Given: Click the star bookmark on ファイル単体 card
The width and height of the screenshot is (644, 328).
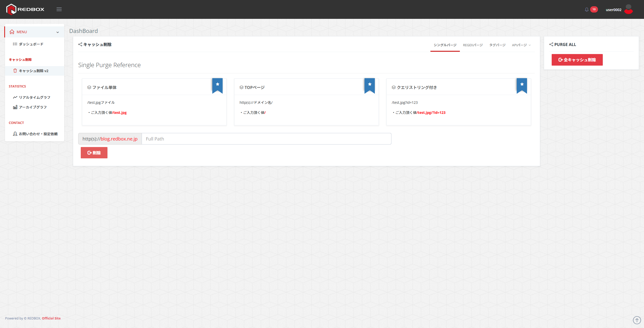Looking at the screenshot, I should pos(217,85).
